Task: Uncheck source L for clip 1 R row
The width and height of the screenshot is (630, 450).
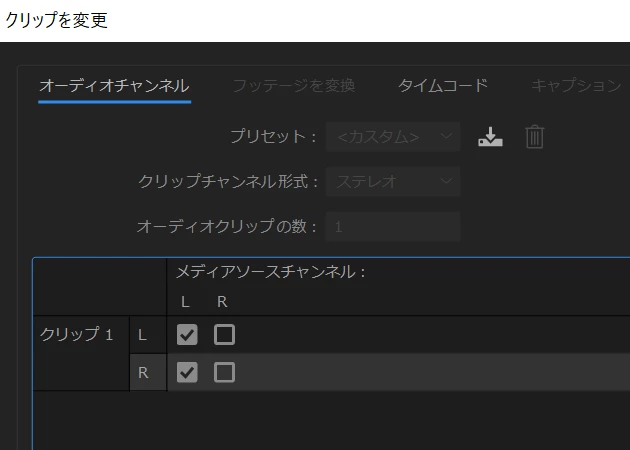Action: tap(187, 372)
